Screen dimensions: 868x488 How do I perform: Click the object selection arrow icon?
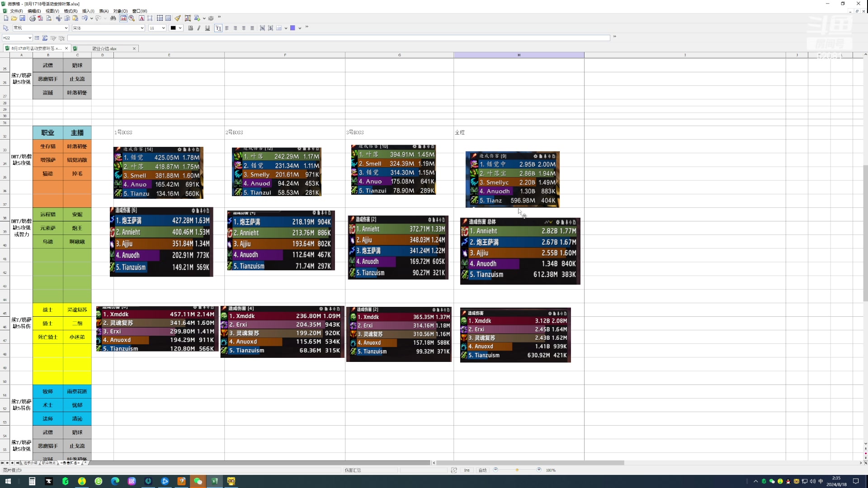click(x=6, y=28)
